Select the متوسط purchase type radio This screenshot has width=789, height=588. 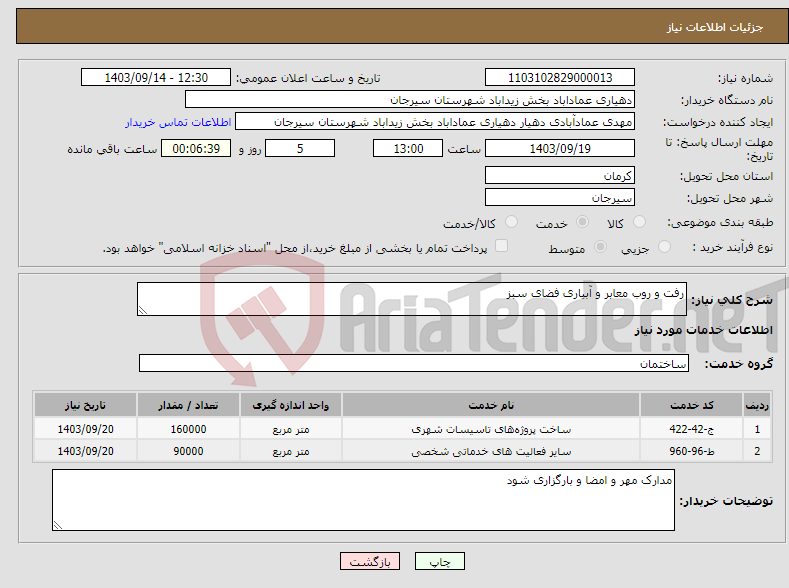tap(600, 246)
